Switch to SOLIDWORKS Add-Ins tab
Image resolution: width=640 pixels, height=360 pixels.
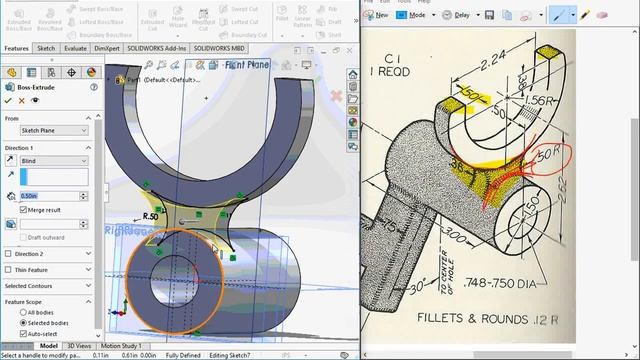(x=157, y=48)
